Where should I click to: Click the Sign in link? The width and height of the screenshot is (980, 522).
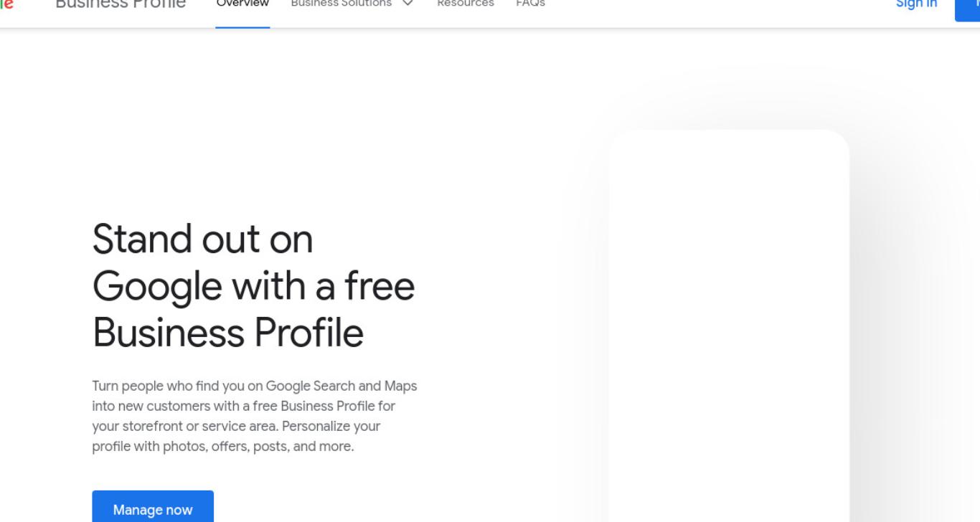[x=916, y=4]
